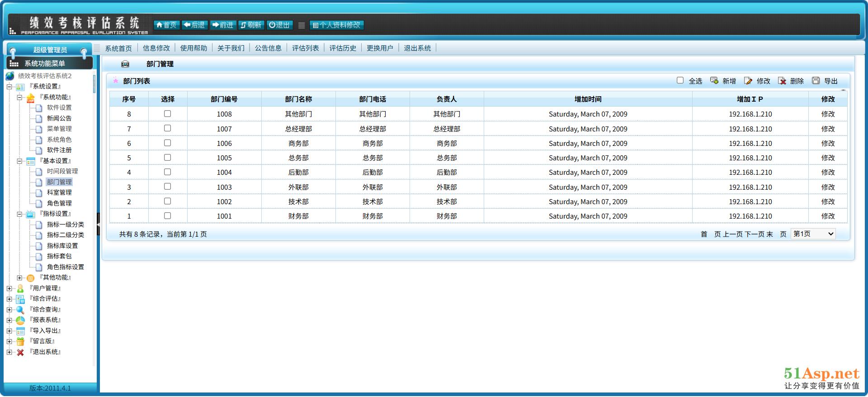868x397 pixels.
Task: Click 修改 link for 技术部 row
Action: [828, 202]
